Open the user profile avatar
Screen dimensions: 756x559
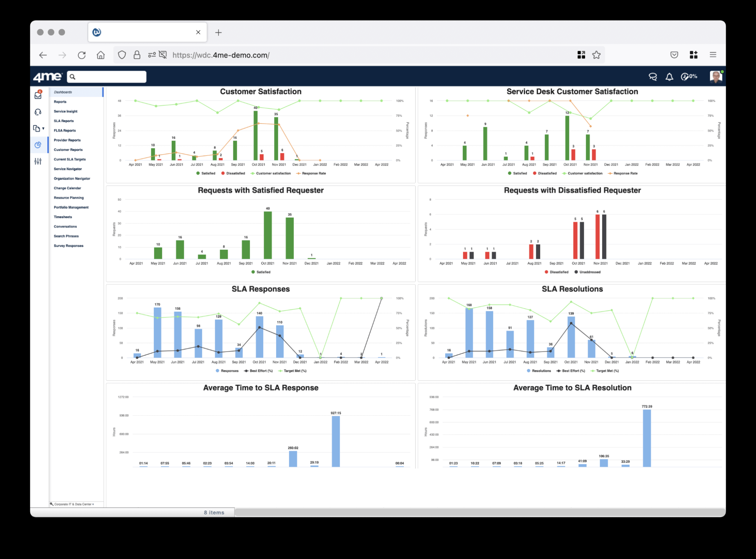click(716, 77)
